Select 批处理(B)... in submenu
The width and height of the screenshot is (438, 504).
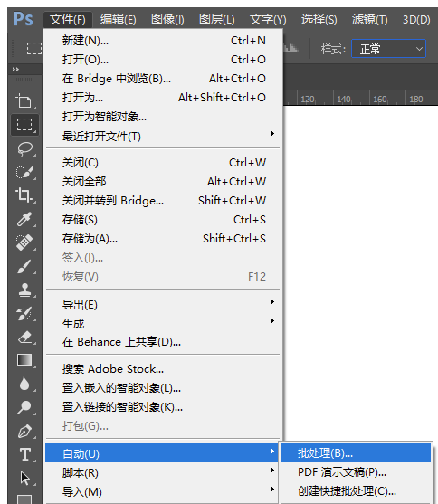(x=356, y=453)
